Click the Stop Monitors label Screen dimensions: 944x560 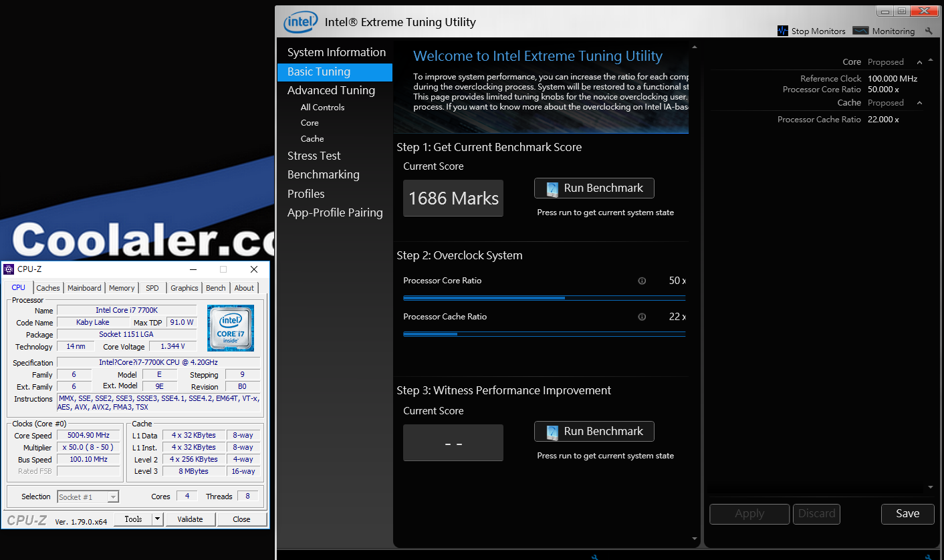point(818,31)
